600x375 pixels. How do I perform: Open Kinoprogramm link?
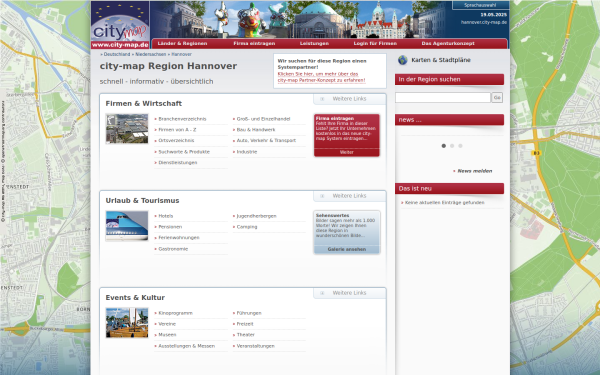[175, 313]
